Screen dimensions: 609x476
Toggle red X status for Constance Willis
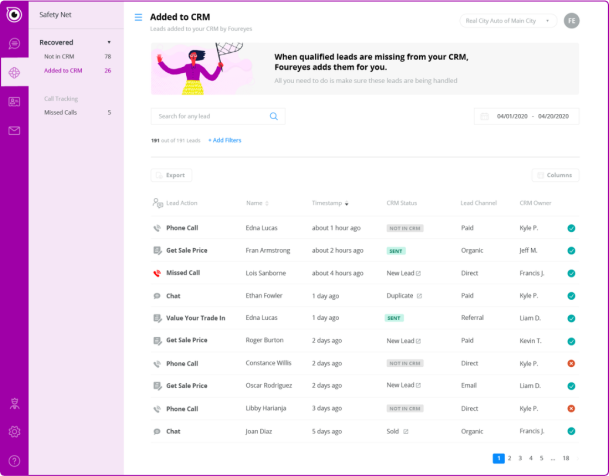pyautogui.click(x=570, y=363)
